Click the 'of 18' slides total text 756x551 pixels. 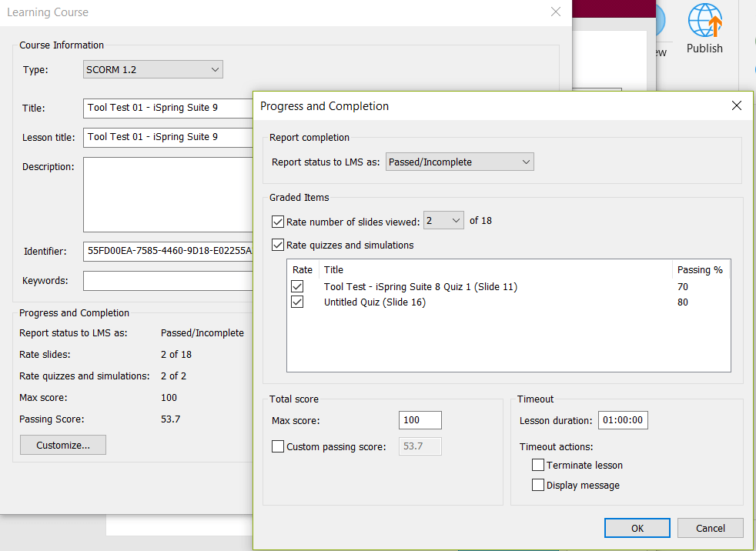480,220
